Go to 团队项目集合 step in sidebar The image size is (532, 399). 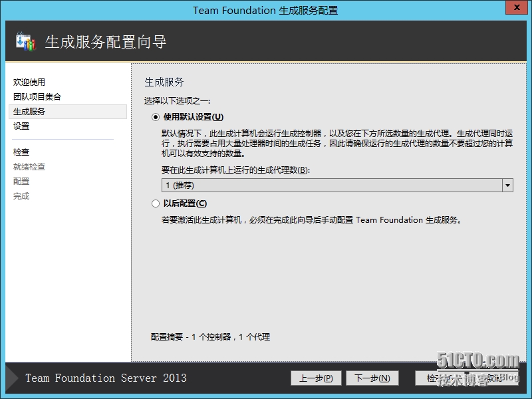37,96
